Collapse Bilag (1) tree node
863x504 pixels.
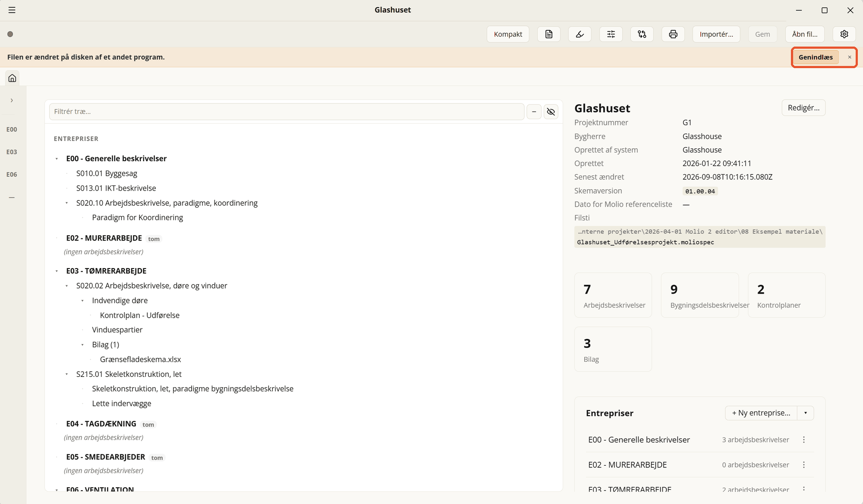point(82,345)
